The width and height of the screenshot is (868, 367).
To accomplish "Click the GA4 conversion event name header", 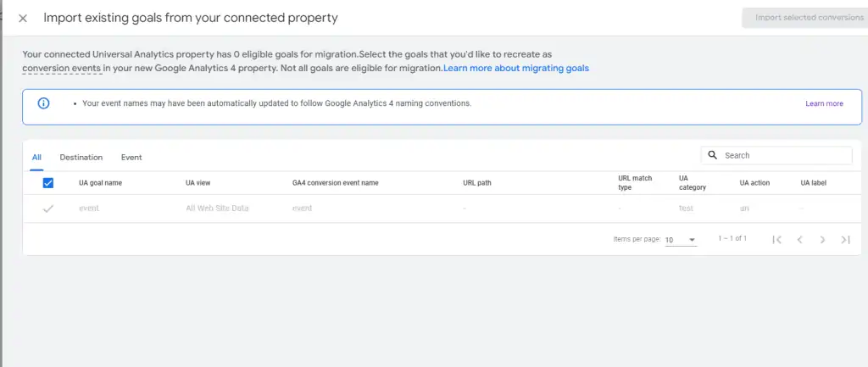I will [x=335, y=182].
